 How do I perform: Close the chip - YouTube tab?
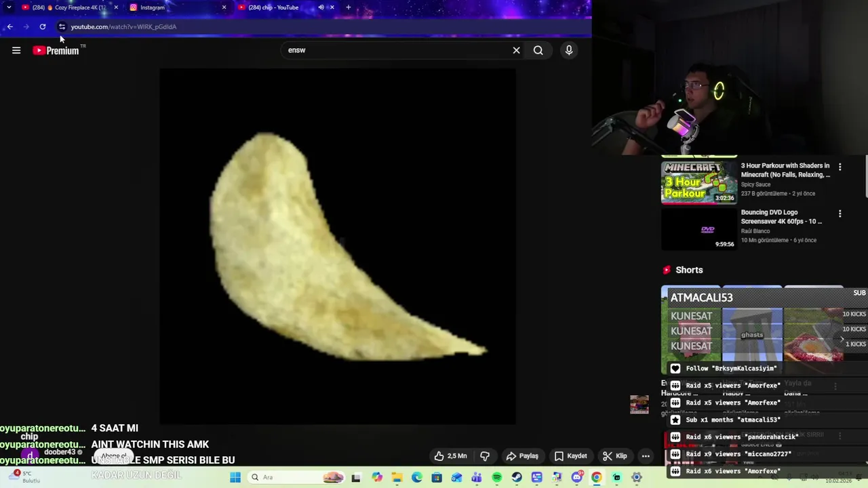click(332, 7)
